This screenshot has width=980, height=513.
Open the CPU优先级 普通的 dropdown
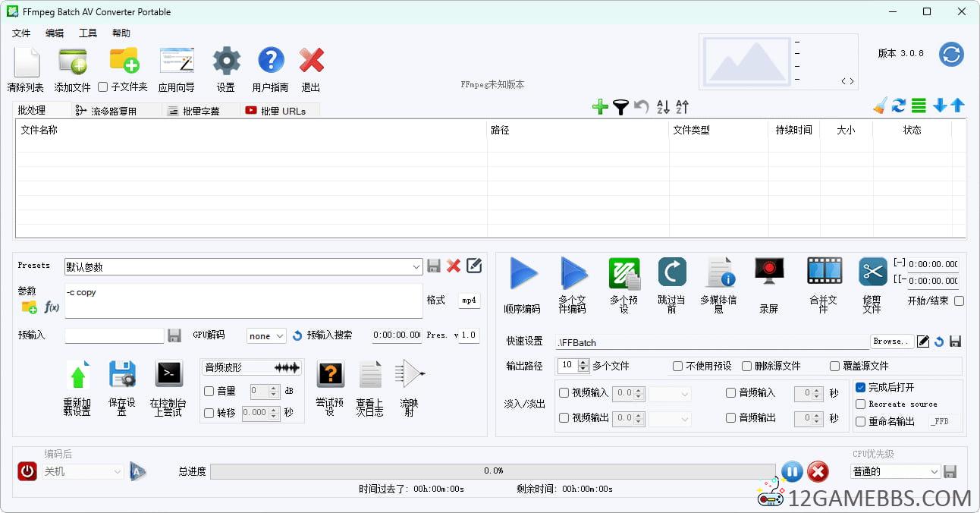(895, 471)
